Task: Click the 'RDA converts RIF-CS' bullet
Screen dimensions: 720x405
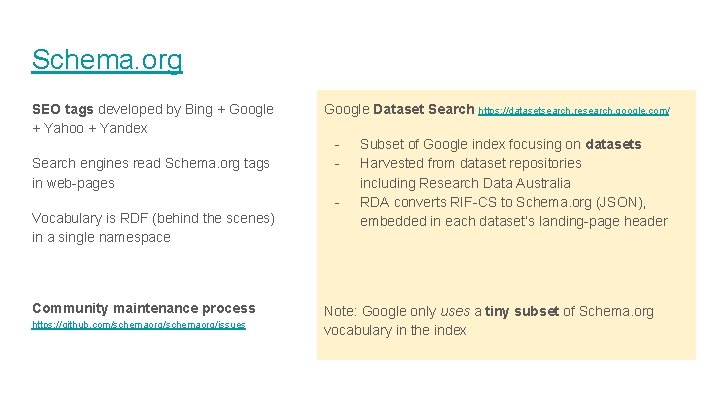Action: pos(510,202)
